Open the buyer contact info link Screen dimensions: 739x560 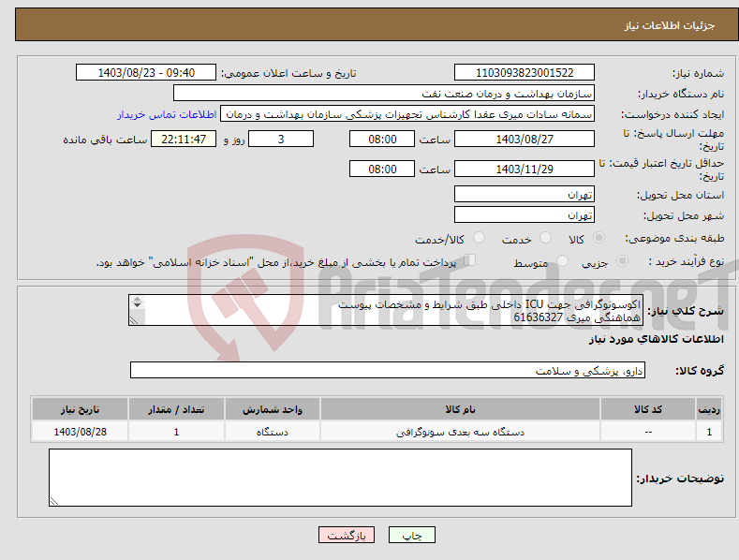pyautogui.click(x=167, y=114)
